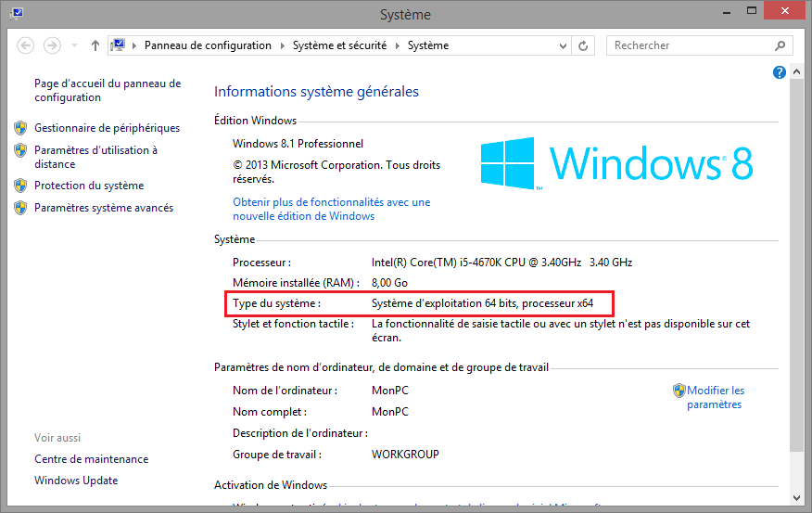Expand chevron after Panneau de configuration breadcrumb

pyautogui.click(x=283, y=45)
